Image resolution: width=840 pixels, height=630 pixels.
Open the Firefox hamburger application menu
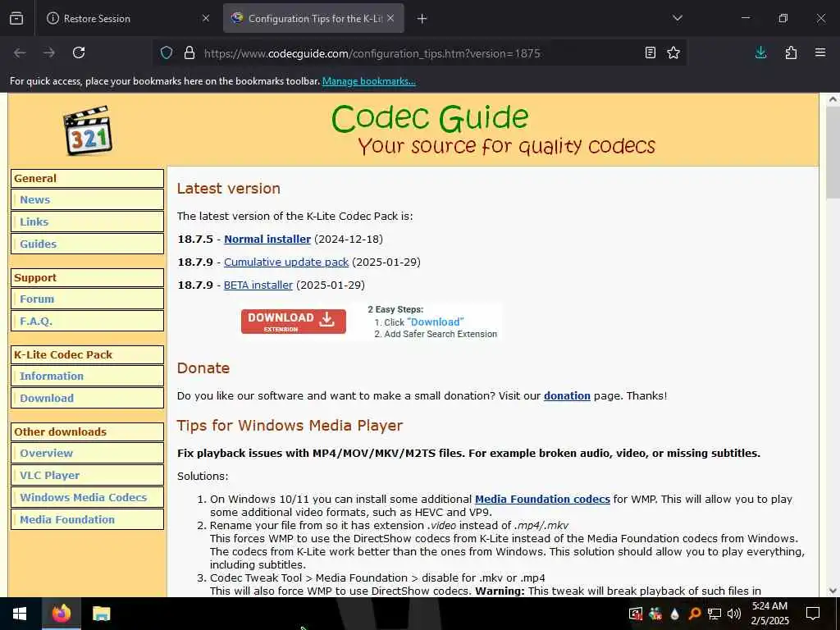click(x=820, y=52)
